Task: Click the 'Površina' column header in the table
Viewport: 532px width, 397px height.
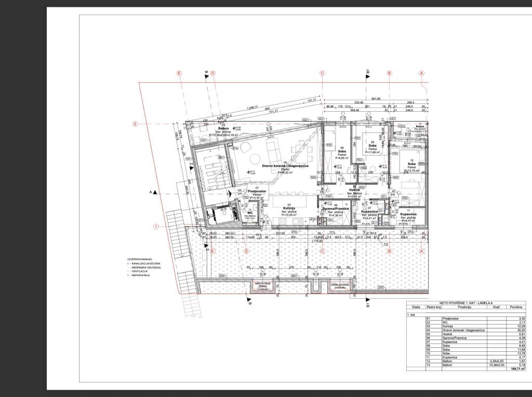Action: 516,307
